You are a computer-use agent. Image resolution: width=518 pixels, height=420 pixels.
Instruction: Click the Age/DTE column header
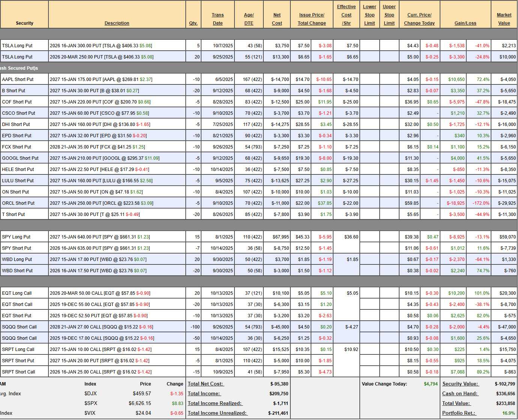(x=249, y=19)
